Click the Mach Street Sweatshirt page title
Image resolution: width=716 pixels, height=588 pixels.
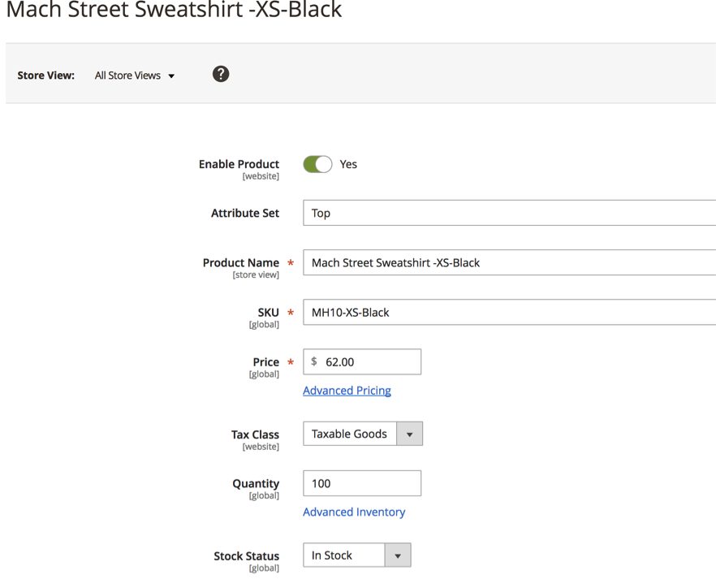[174, 11]
